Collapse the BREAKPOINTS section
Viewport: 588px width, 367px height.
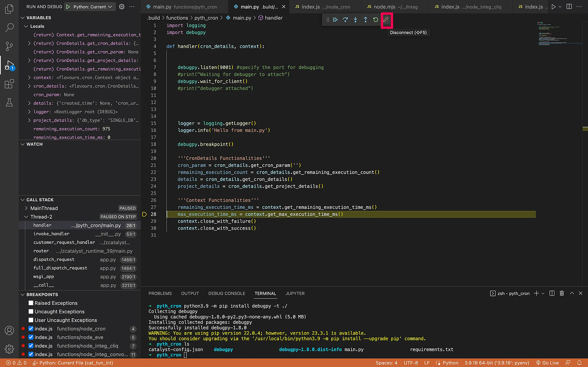[23, 294]
